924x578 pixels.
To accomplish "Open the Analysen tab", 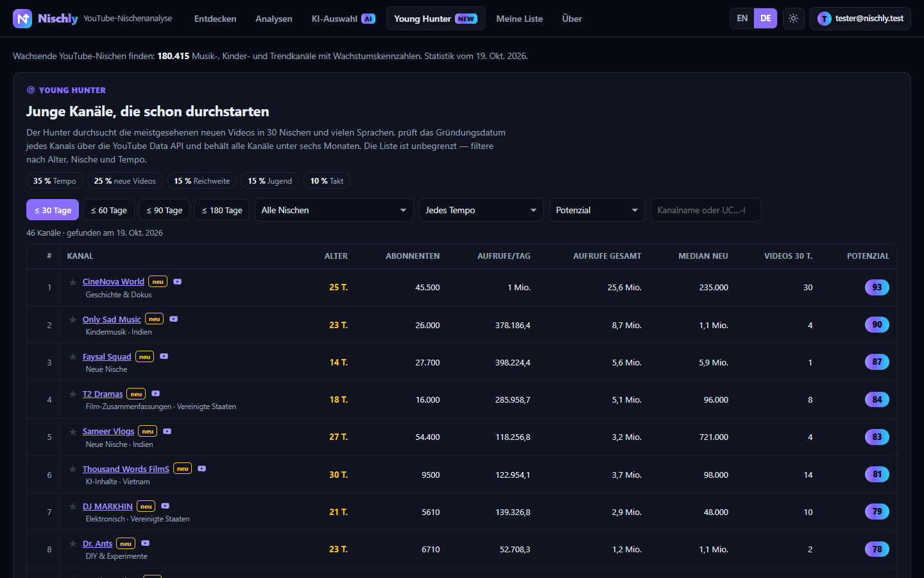I will click(274, 19).
